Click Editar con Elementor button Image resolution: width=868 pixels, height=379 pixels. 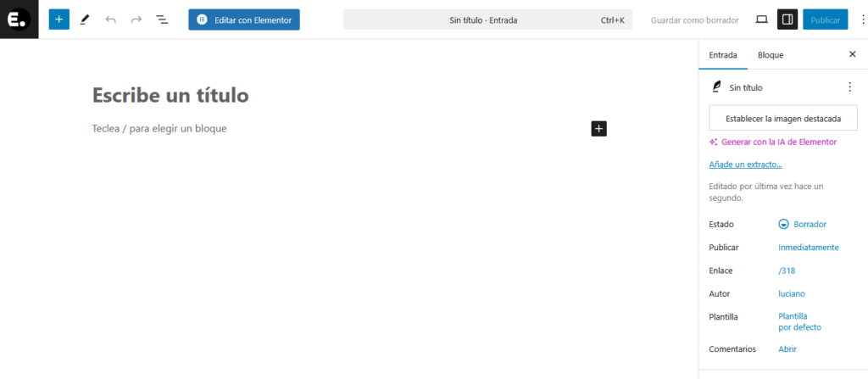click(244, 20)
